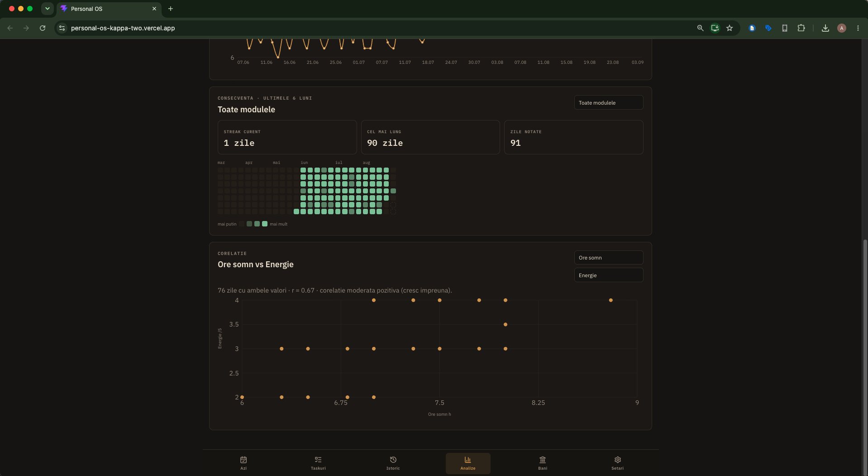Open the Azi calendar tab
The height and width of the screenshot is (476, 868).
pyautogui.click(x=243, y=463)
